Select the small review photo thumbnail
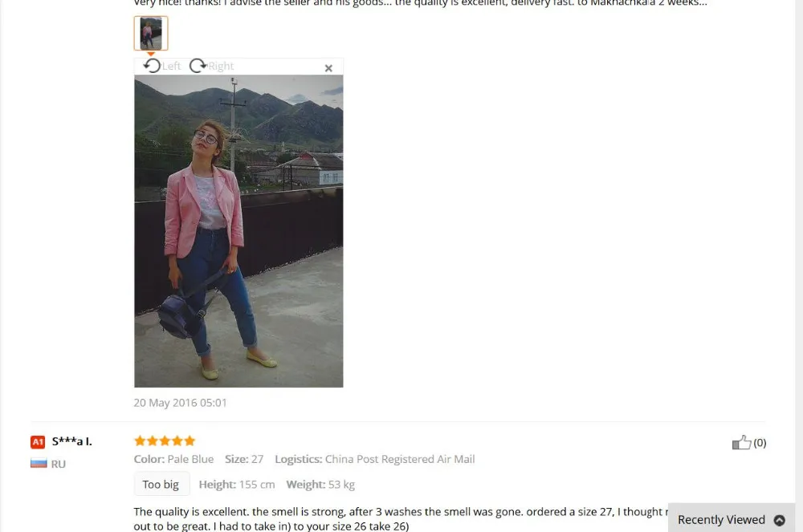The image size is (803, 532). 151,33
